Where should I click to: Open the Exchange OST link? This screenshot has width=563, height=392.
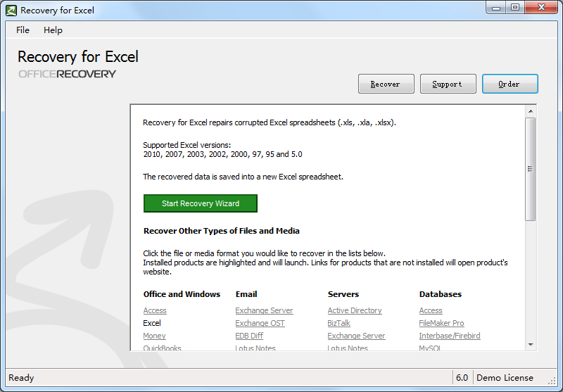(x=260, y=323)
